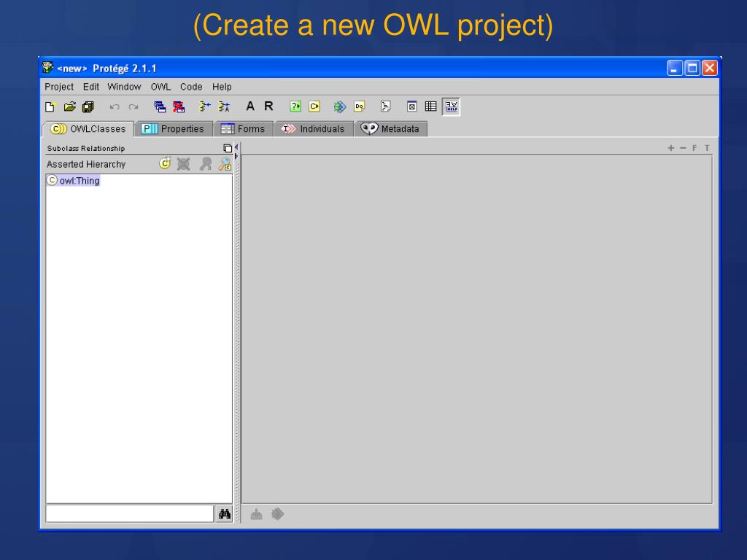Undo the last action

pos(115,106)
